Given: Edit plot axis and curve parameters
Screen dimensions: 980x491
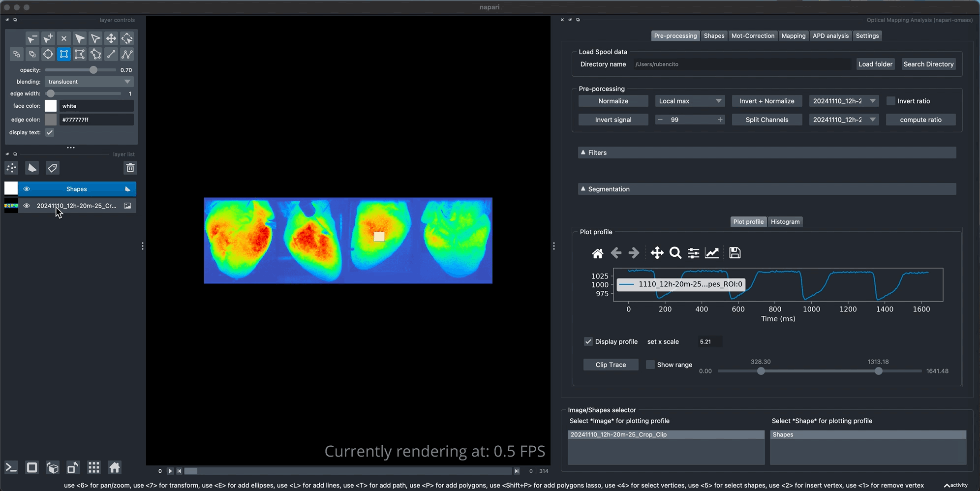Looking at the screenshot, I should pyautogui.click(x=712, y=253).
